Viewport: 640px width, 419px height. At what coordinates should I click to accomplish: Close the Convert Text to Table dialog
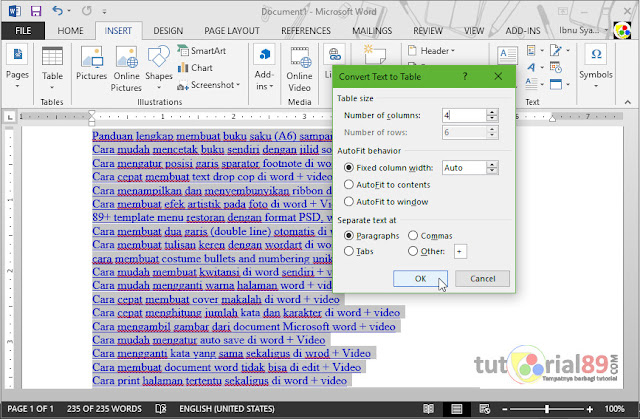[x=498, y=76]
